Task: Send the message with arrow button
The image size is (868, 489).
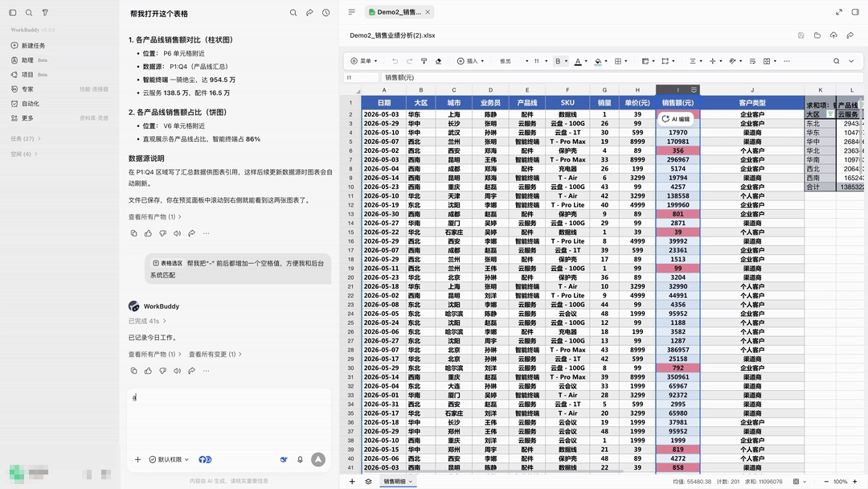Action: [318, 460]
